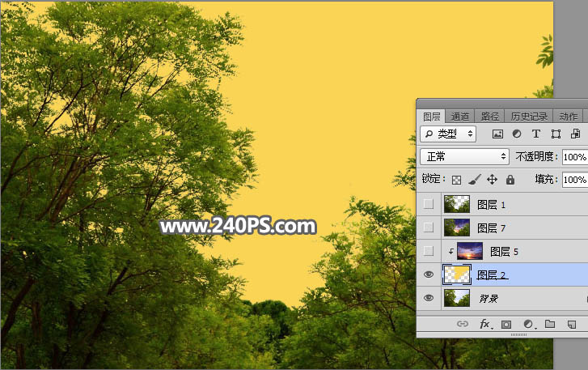
Task: Create a new layer
Action: tap(572, 324)
